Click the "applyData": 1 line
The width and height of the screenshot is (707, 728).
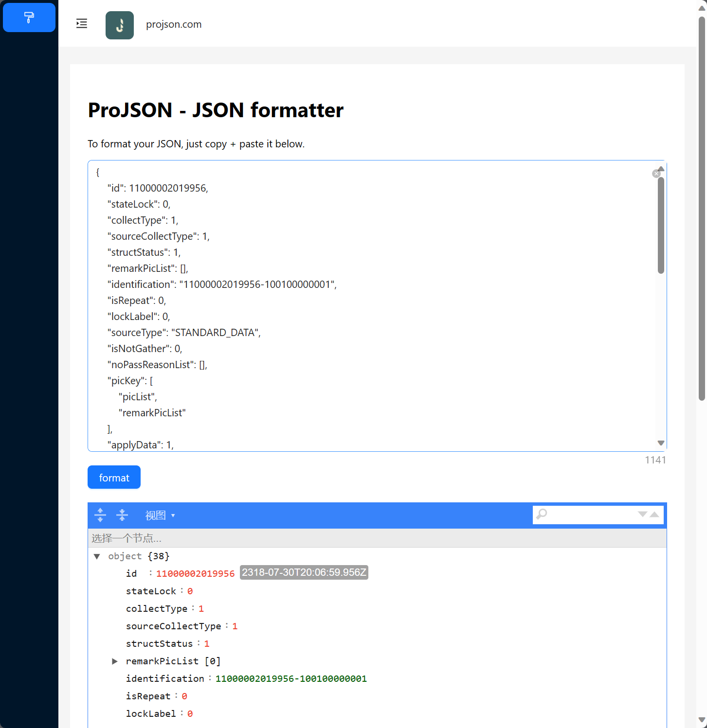pyautogui.click(x=141, y=445)
